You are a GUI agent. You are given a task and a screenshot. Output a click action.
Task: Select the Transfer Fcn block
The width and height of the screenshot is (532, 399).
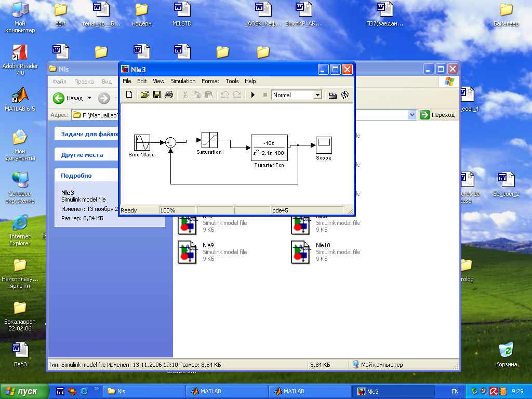pyautogui.click(x=270, y=148)
